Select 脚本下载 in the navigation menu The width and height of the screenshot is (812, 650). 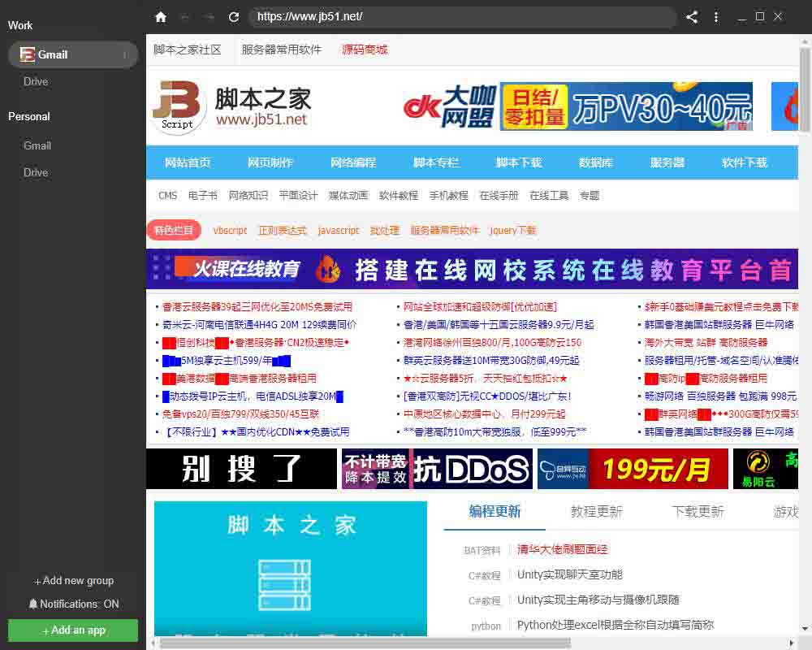click(518, 162)
